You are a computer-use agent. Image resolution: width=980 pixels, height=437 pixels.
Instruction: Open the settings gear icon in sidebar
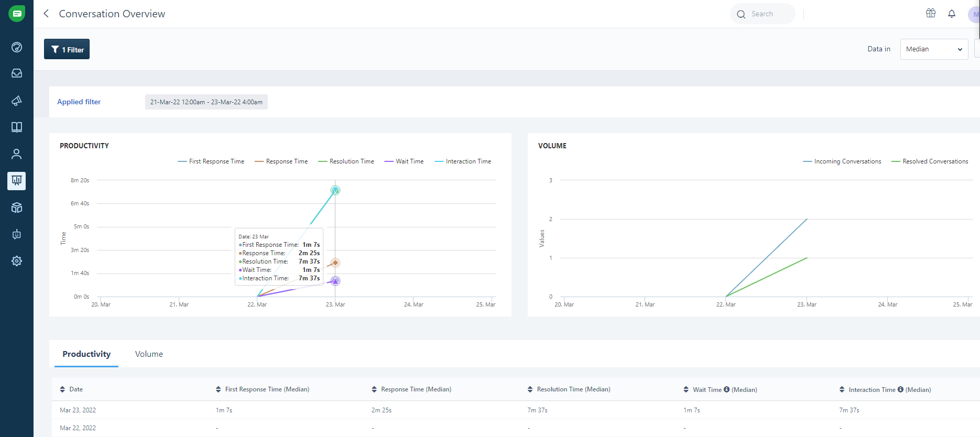pos(17,261)
